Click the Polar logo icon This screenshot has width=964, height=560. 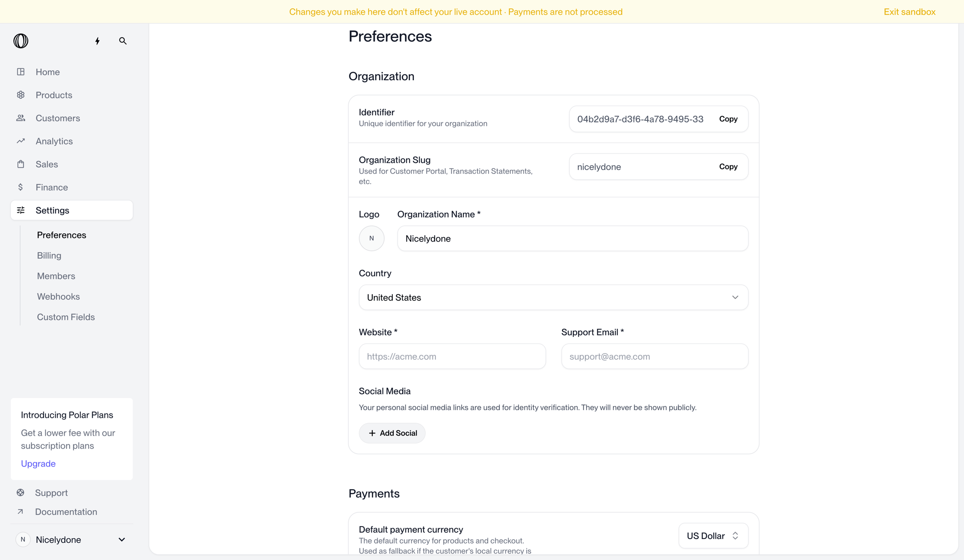tap(21, 41)
